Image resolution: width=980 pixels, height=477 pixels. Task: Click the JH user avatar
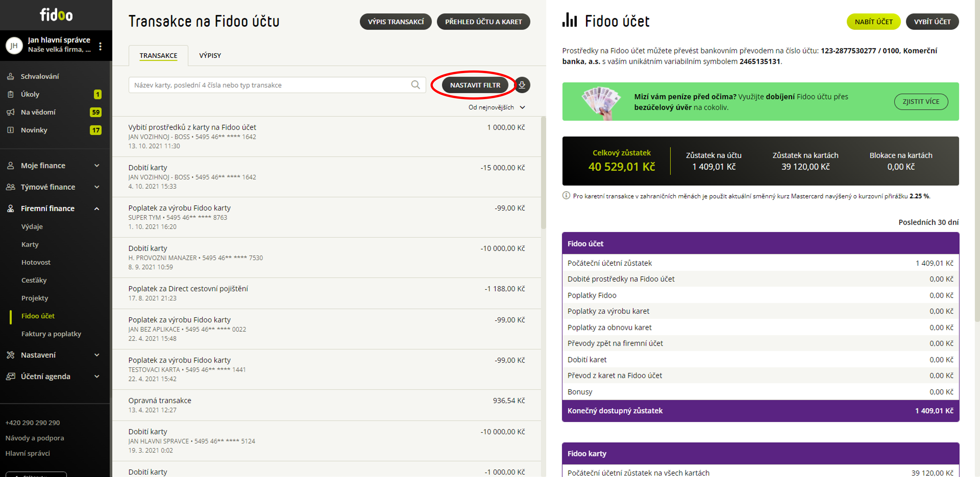[x=14, y=46]
